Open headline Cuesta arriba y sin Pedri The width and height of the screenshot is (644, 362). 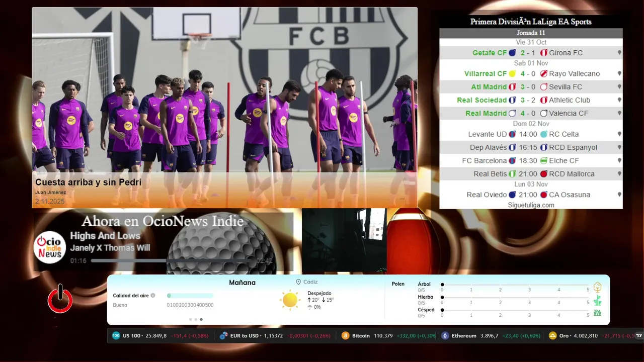88,183
